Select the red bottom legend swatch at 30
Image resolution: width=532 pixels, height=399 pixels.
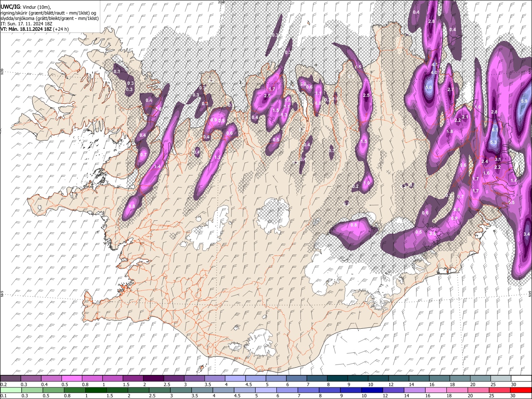pos(521,390)
